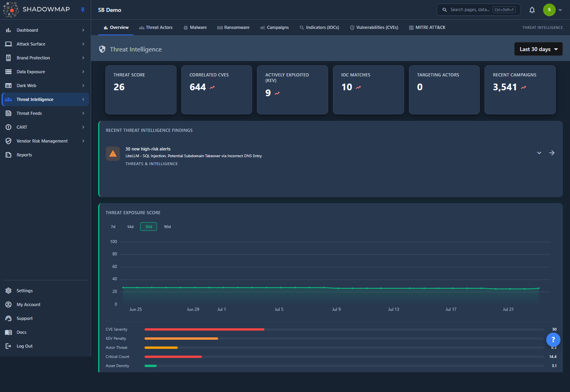Open the blue help question button
This screenshot has height=392, width=570.
[x=553, y=340]
